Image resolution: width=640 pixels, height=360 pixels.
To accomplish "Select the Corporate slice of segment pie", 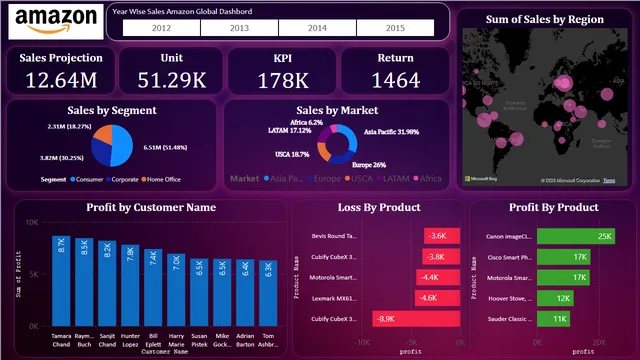I will tap(100, 153).
